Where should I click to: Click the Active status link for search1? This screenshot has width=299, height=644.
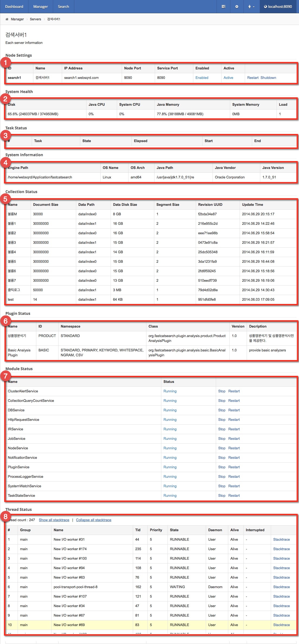point(228,78)
